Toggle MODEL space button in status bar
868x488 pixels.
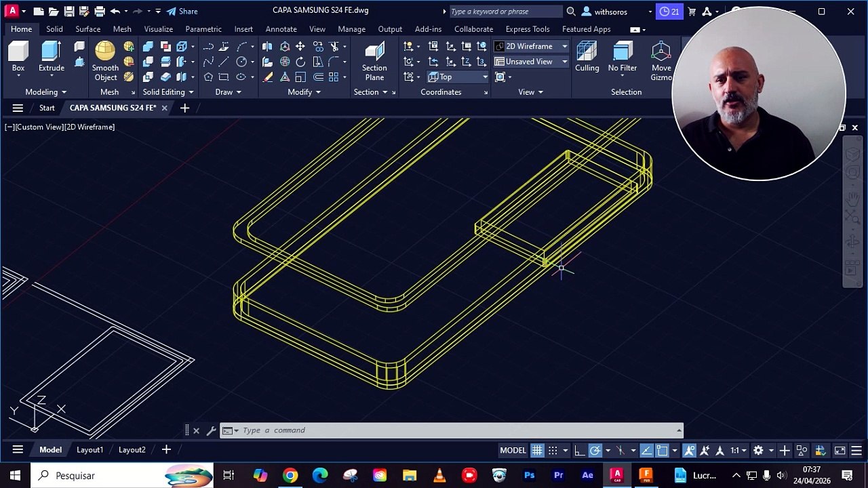[x=513, y=450]
